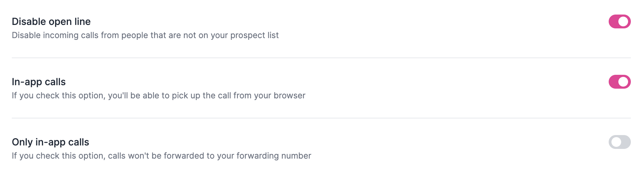The image size is (644, 178).
Task: Click the divider above Only in-app calls
Action: [x=321, y=118]
